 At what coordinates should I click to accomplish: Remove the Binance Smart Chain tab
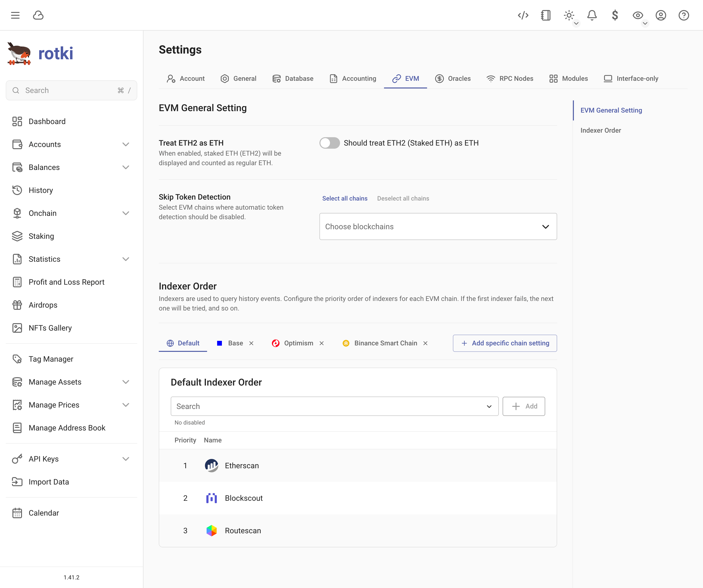click(x=425, y=343)
